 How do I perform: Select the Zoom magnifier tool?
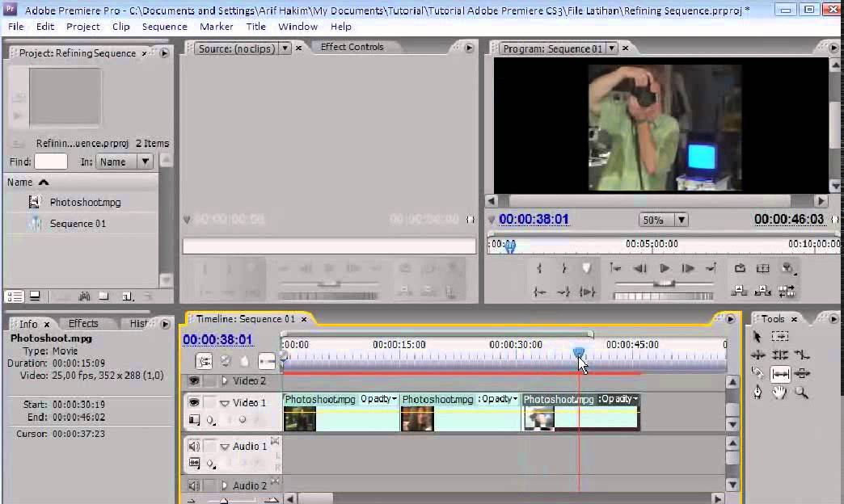tap(801, 393)
